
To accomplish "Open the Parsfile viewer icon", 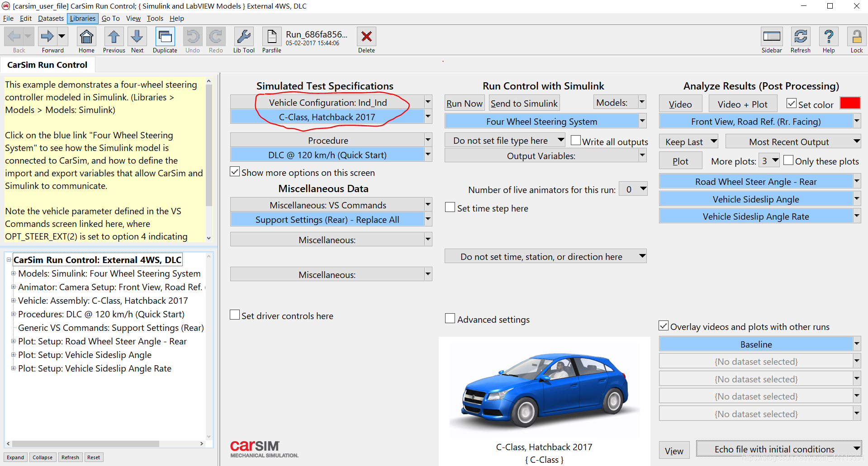I will coord(272,36).
